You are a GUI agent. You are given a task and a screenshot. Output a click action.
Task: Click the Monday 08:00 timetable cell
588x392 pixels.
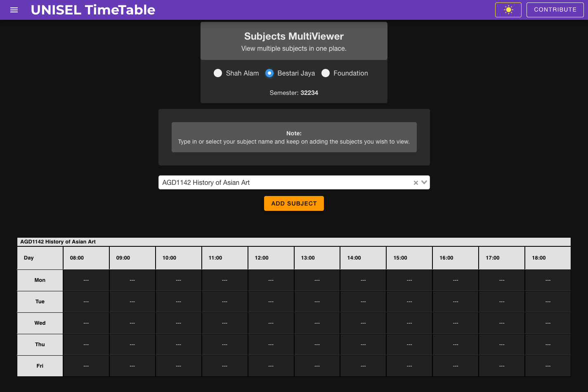(x=86, y=280)
